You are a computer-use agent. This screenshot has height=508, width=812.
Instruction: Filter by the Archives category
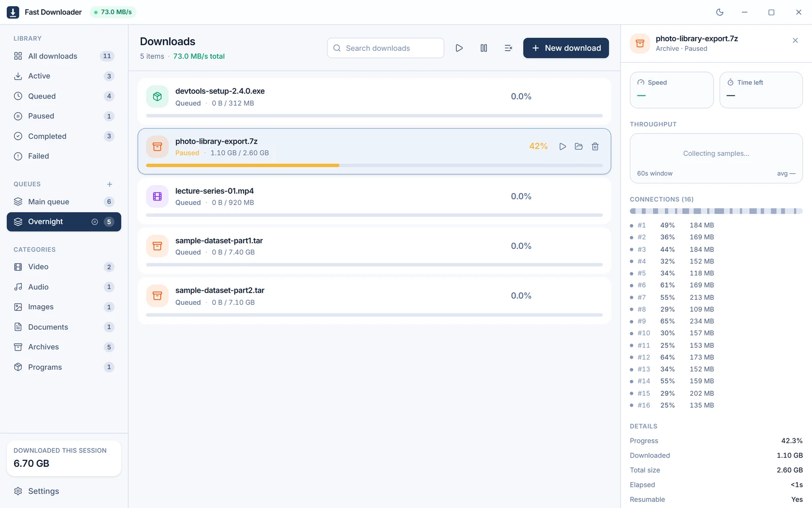coord(64,347)
